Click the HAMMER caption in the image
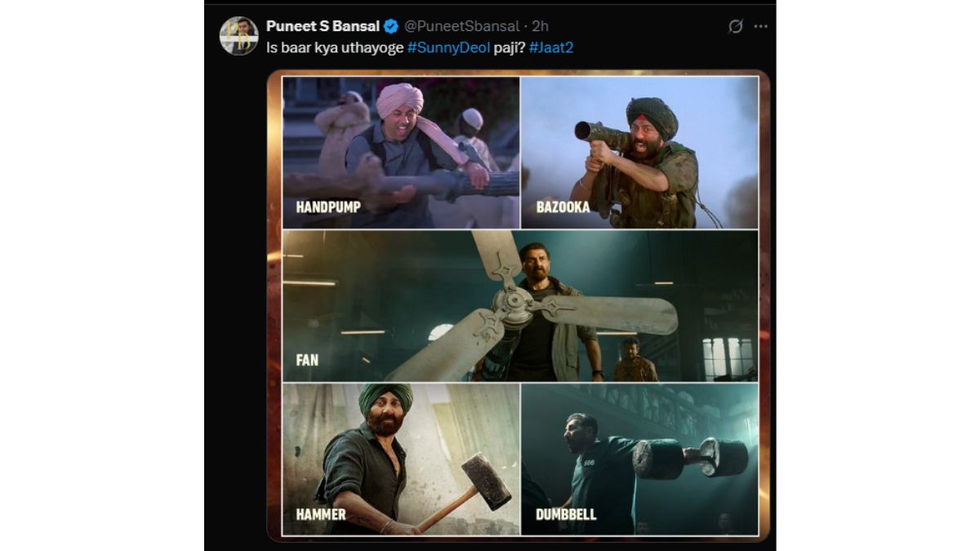Viewport: 980px width, 551px height. (321, 514)
